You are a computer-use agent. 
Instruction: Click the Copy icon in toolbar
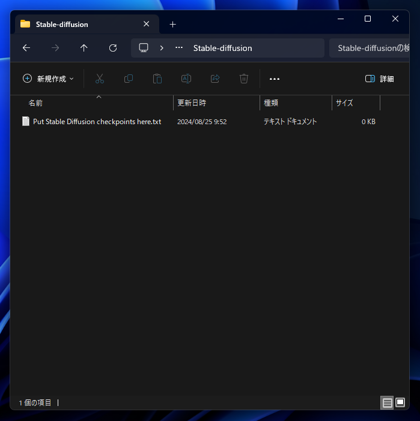128,79
